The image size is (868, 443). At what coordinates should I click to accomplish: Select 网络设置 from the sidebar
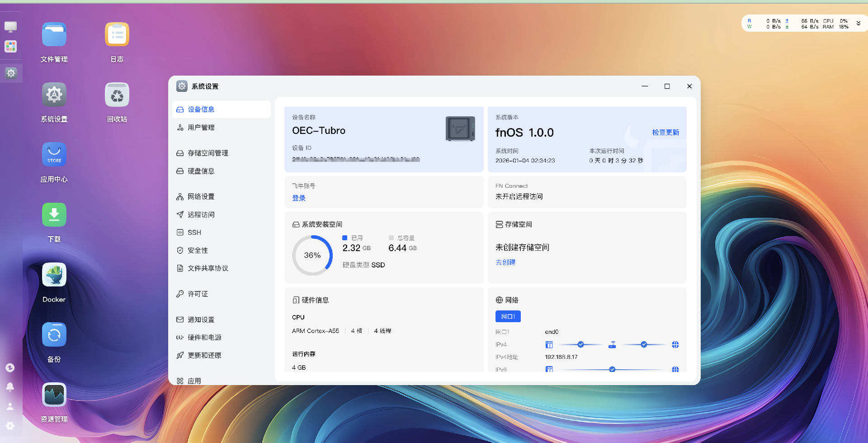[201, 196]
